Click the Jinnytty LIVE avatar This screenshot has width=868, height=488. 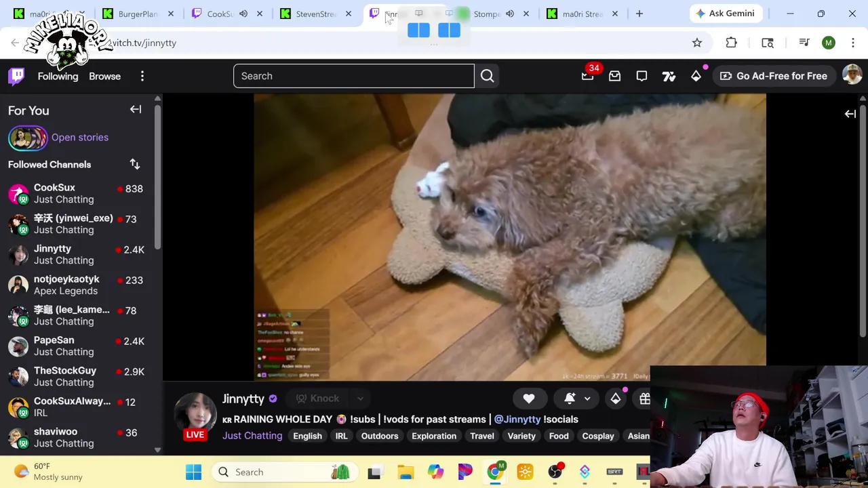[x=195, y=416]
